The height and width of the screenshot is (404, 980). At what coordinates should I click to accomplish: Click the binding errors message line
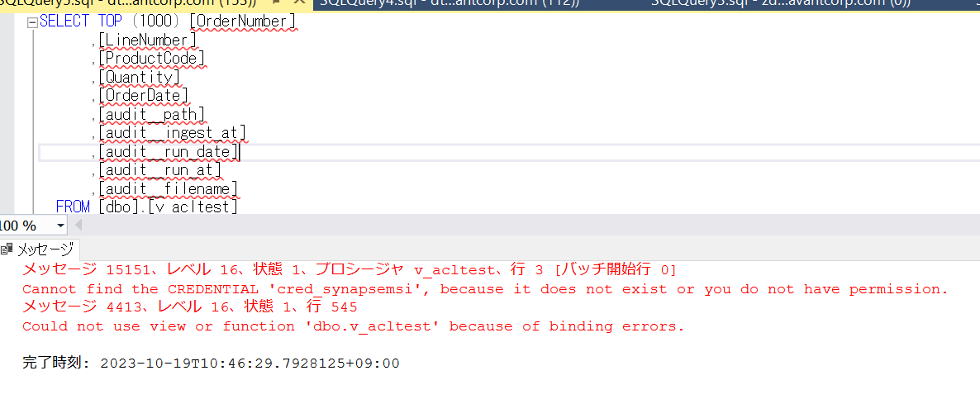coord(354,326)
